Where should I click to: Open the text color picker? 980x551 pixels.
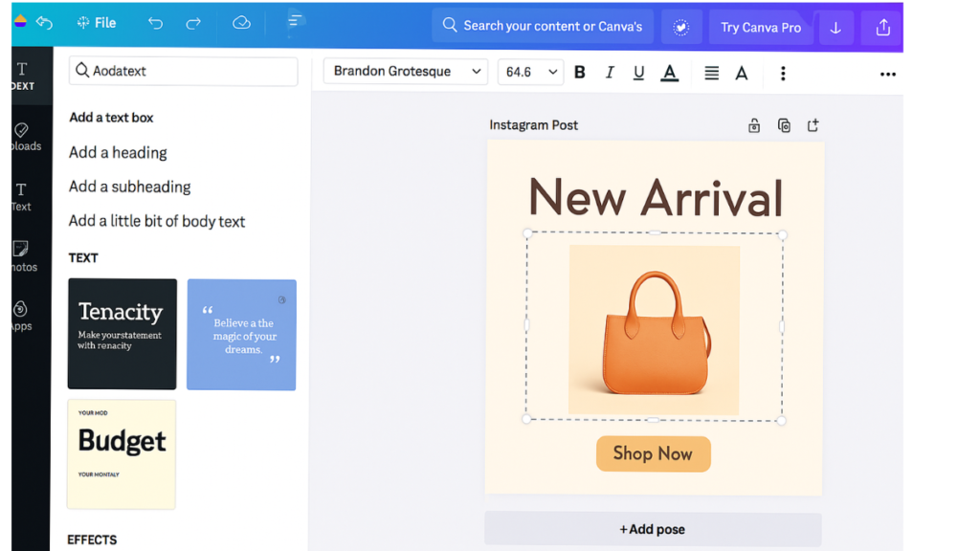tap(669, 73)
